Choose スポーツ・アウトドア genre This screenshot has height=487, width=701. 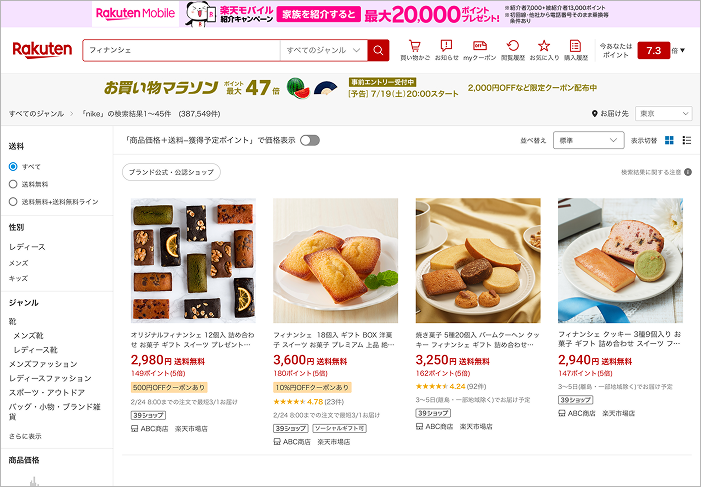click(x=47, y=393)
